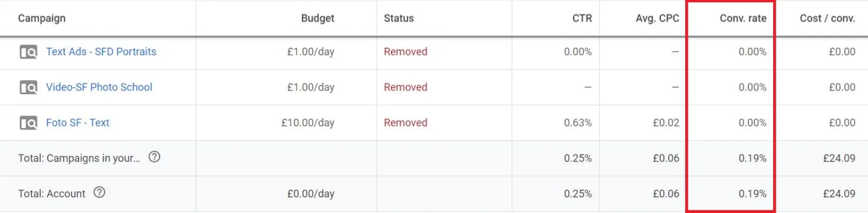Sort by the Cost / conv. column header
Screen dimensions: 868x213
tap(827, 18)
